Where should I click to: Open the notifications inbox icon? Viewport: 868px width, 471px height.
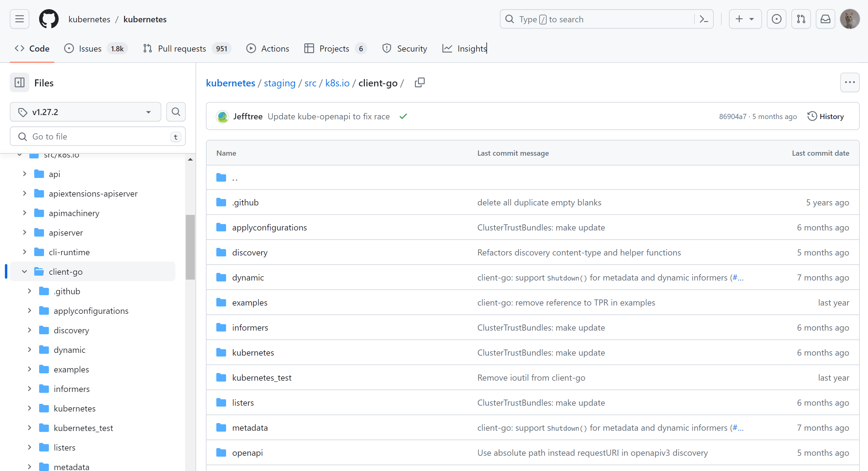click(825, 19)
